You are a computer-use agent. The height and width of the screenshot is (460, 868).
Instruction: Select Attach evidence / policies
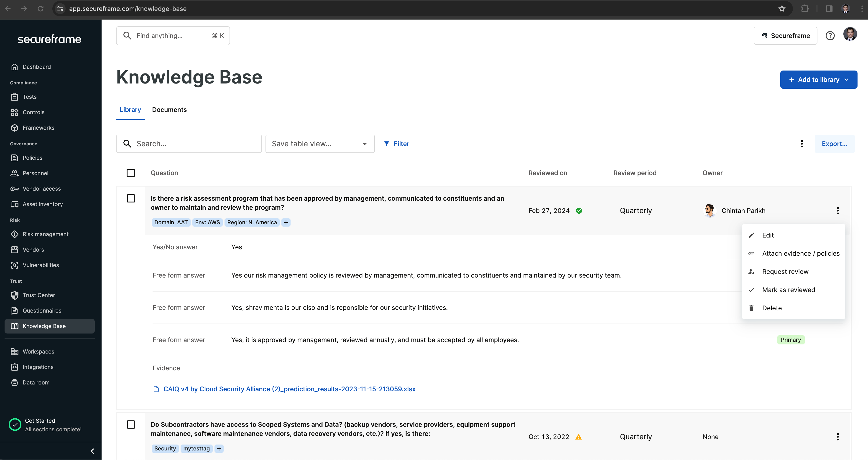(794, 253)
